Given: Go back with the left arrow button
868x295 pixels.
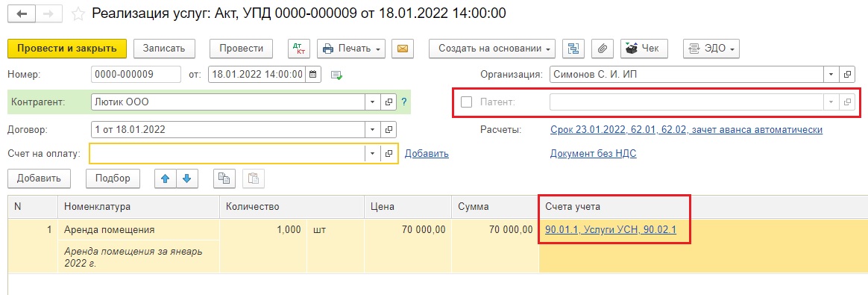Looking at the screenshot, I should tap(22, 14).
